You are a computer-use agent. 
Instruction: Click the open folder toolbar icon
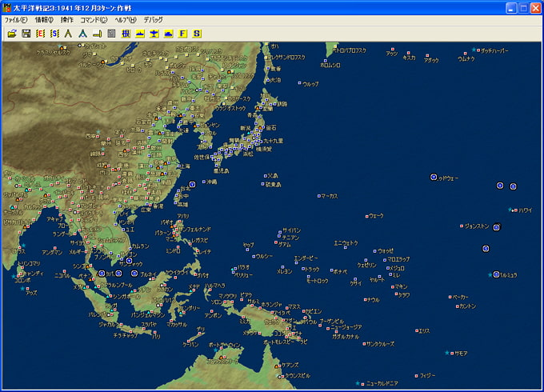tap(11, 34)
